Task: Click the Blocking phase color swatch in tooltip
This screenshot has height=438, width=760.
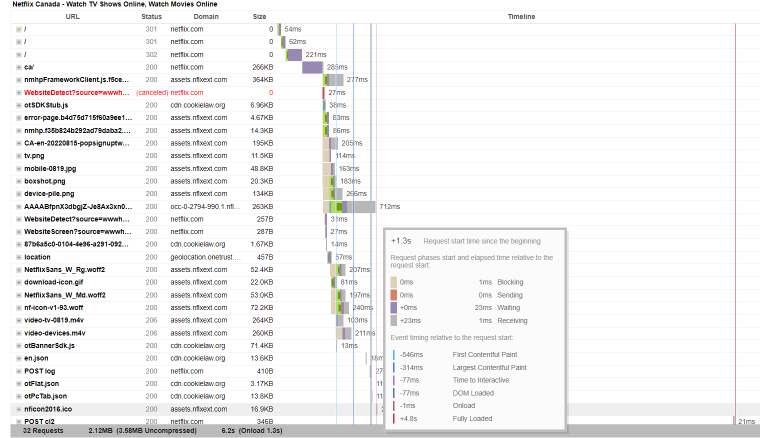Action: click(394, 282)
